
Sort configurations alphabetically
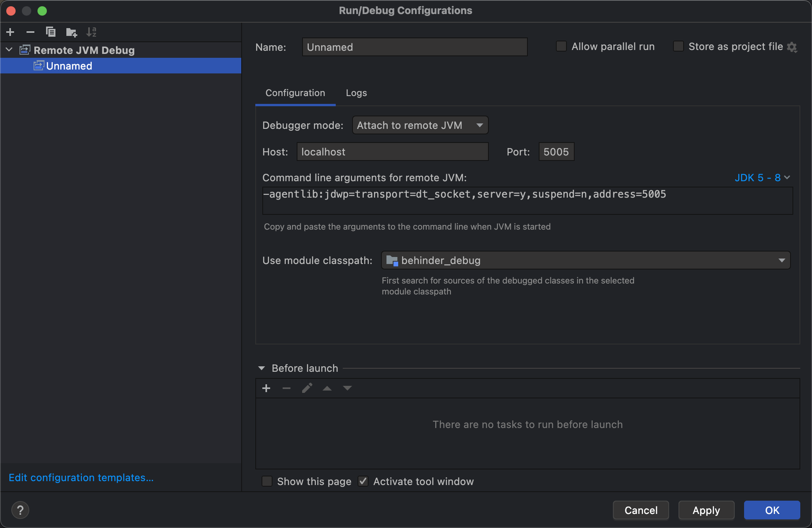pos(91,32)
